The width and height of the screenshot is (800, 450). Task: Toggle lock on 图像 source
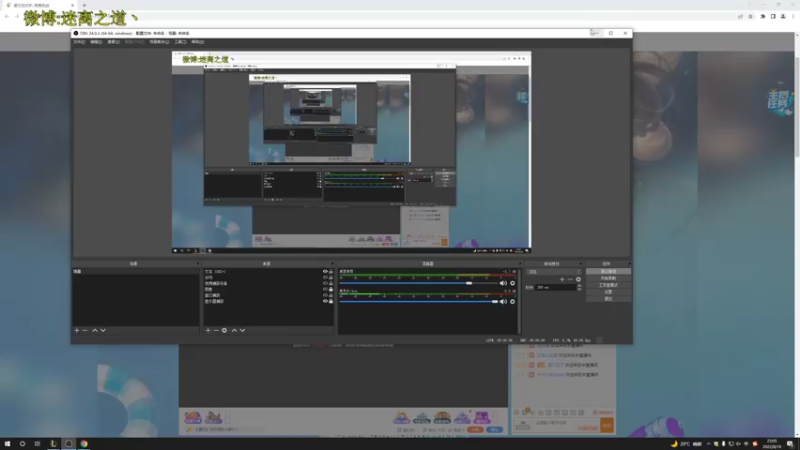tap(331, 289)
